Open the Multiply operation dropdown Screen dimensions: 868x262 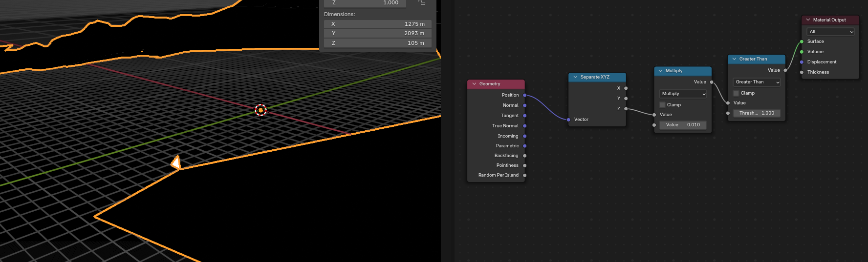point(683,94)
